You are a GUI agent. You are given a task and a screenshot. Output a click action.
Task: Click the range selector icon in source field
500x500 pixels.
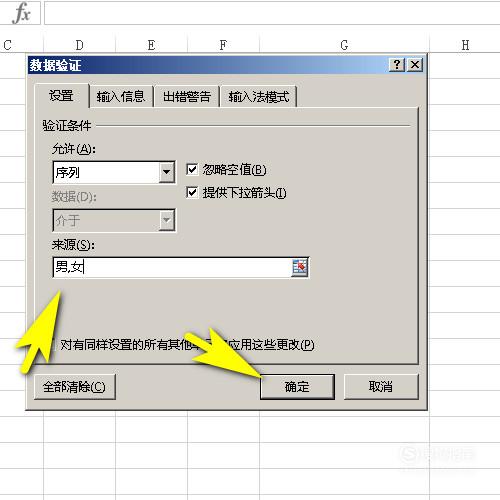pos(299,267)
